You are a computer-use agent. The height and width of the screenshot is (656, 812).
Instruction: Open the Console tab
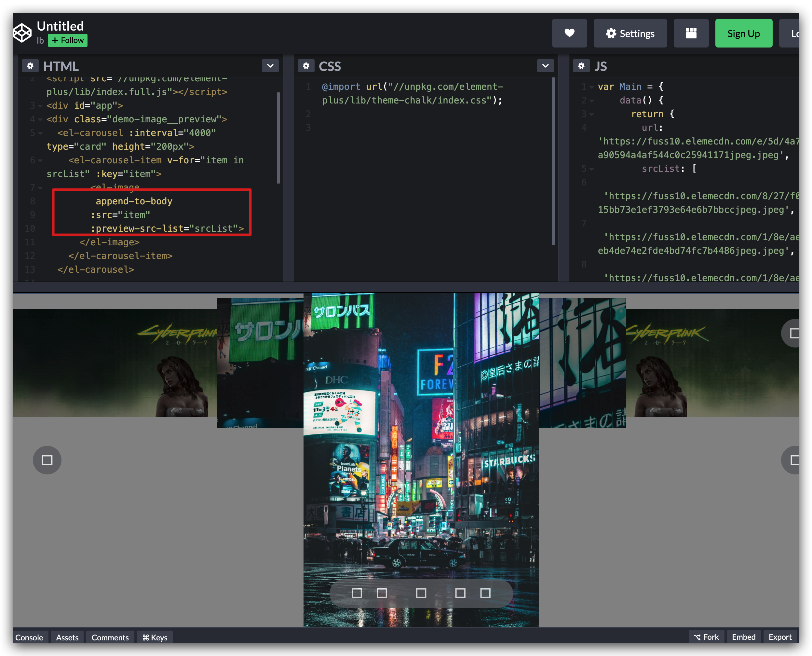point(30,637)
